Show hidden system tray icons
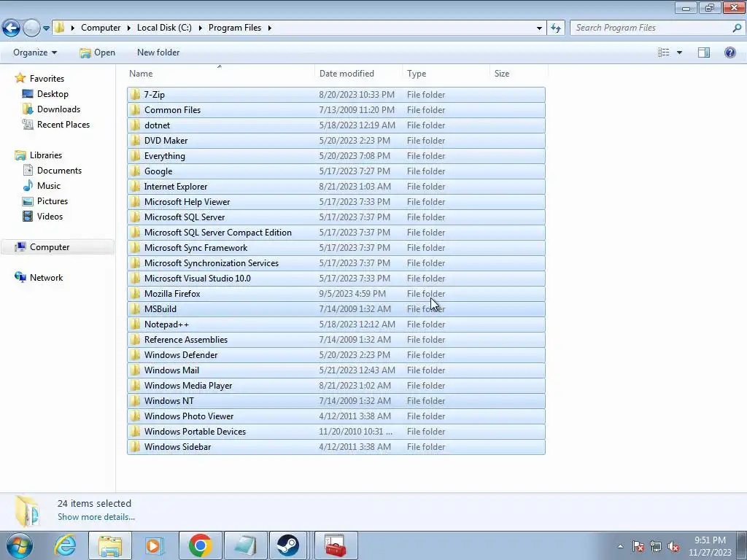747x560 pixels. click(620, 546)
